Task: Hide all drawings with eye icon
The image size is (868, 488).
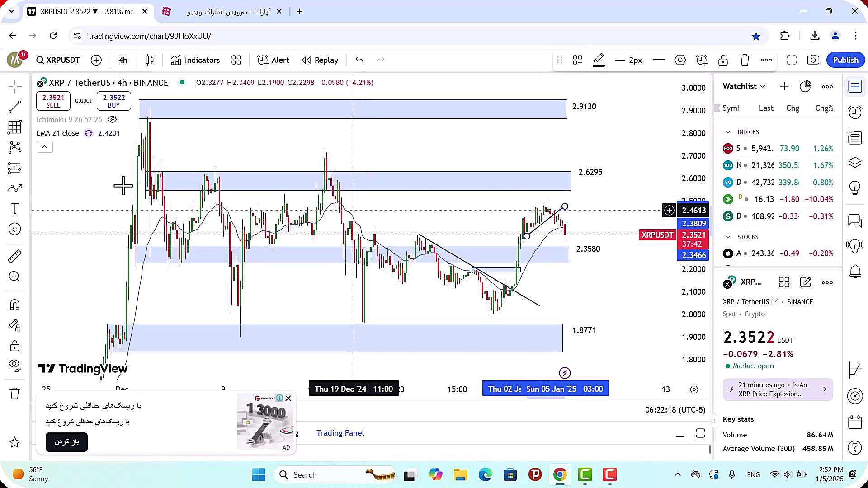Action: click(14, 365)
